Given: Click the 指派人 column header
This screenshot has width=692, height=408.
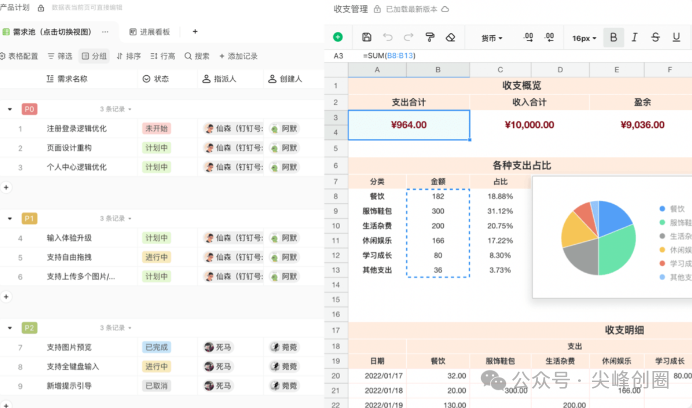Looking at the screenshot, I should [x=219, y=79].
